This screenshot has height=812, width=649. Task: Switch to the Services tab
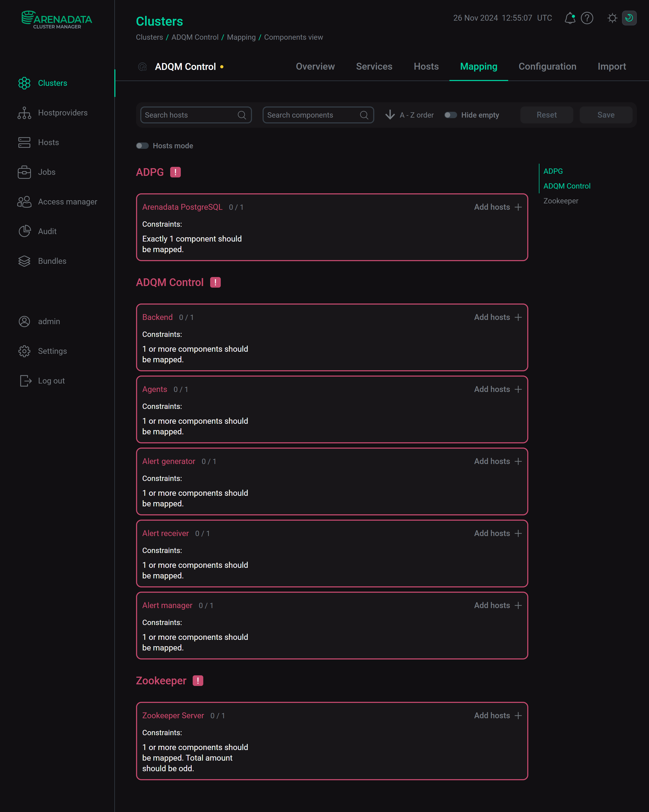tap(374, 66)
